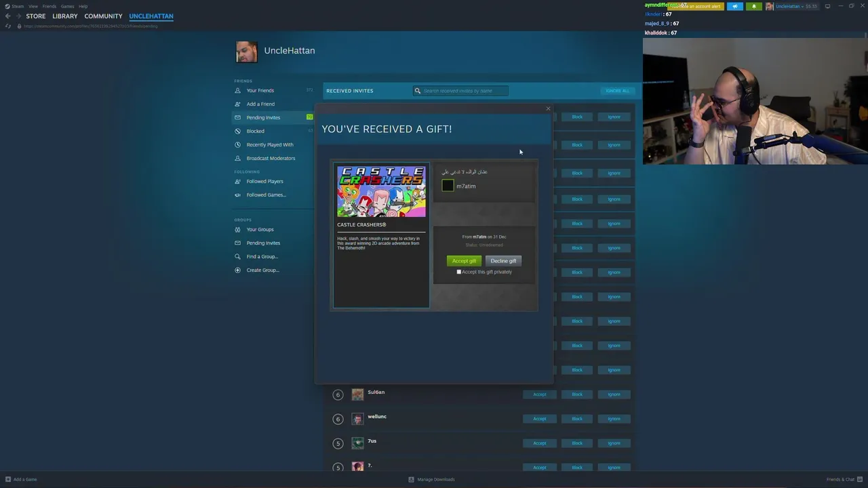This screenshot has width=868, height=488.
Task: Open the Steam announcements megaphone icon
Action: (735, 6)
